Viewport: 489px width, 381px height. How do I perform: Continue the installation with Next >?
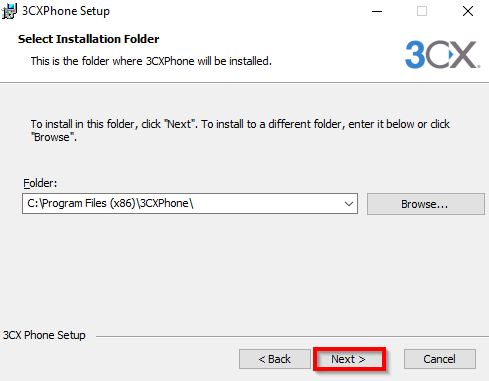pos(349,359)
